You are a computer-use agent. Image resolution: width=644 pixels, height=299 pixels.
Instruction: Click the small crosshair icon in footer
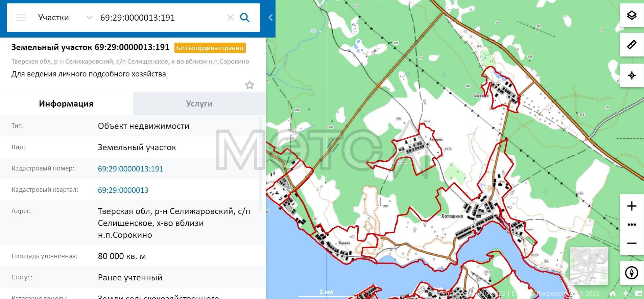[626, 294]
